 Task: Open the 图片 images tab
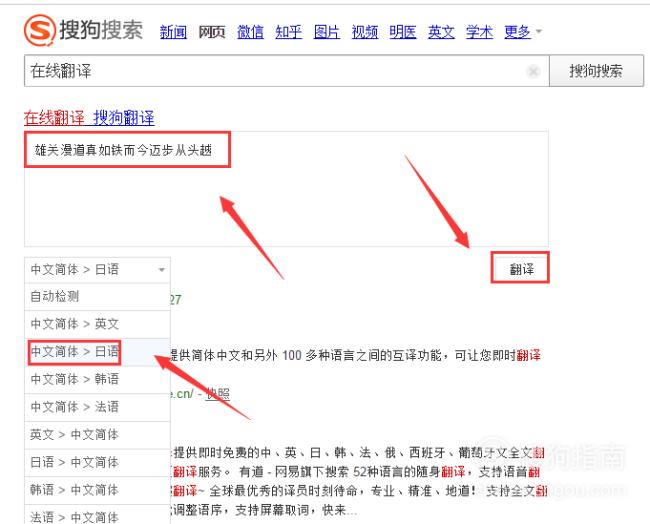[327, 32]
